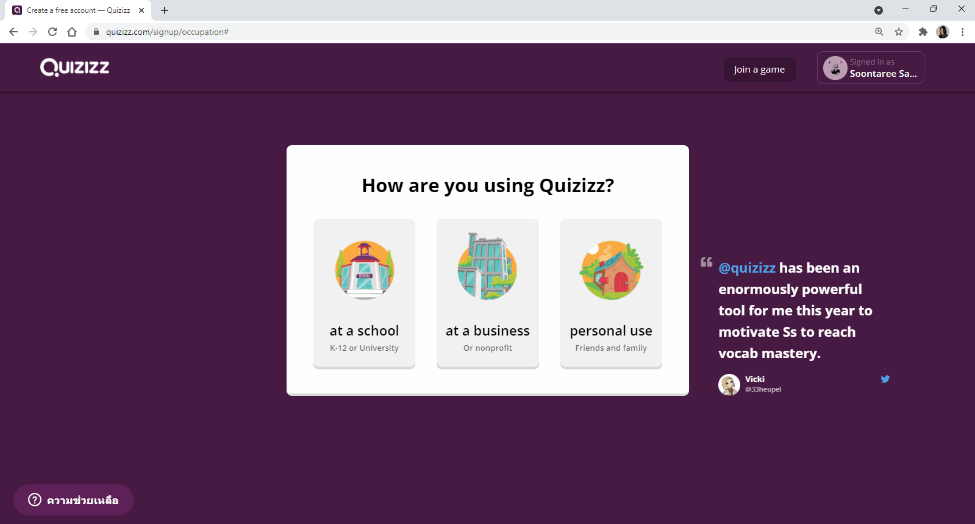The height and width of the screenshot is (524, 975).
Task: Select the personal use house illustration
Action: 611,270
